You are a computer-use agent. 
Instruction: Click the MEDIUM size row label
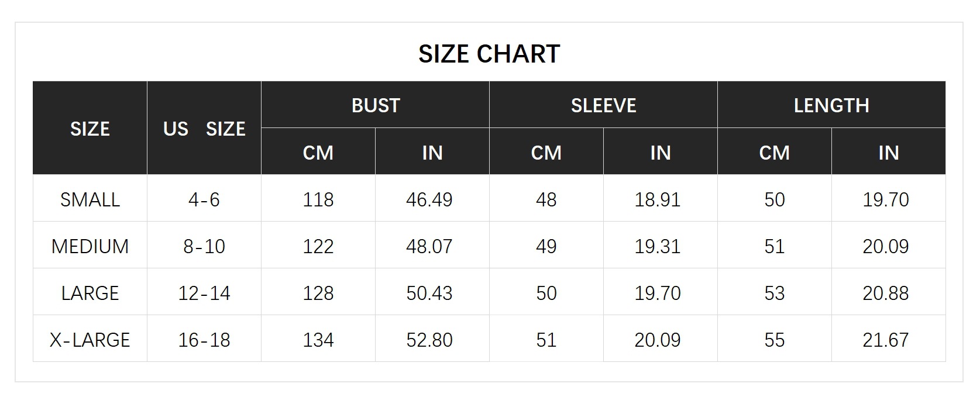click(x=90, y=246)
